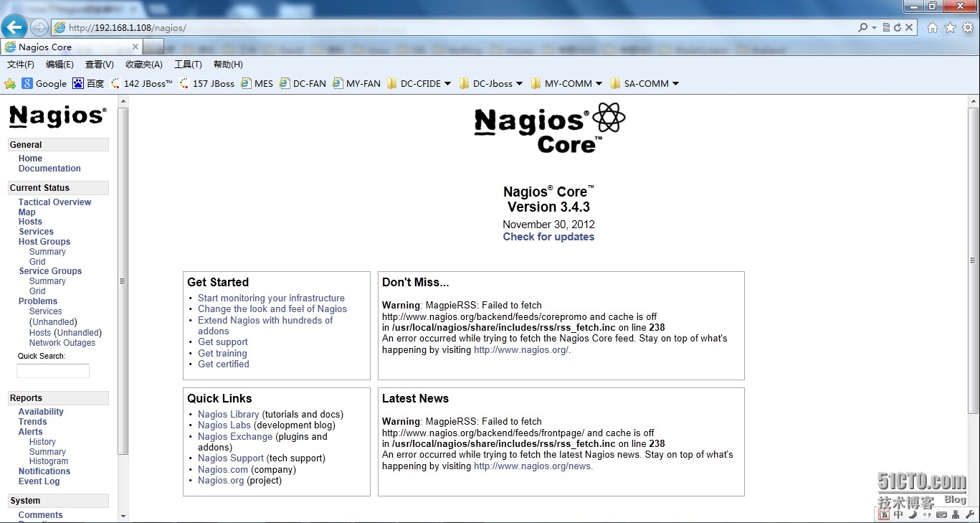Open Availability under Reports
The image size is (980, 523).
[x=41, y=412]
